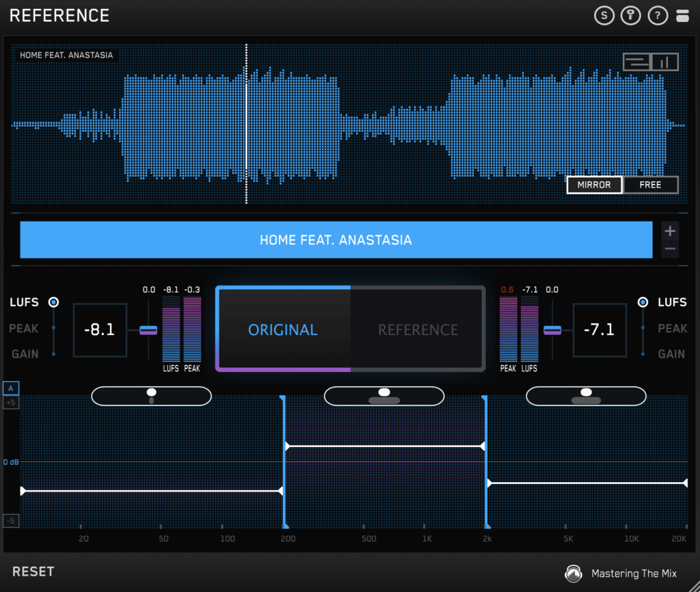This screenshot has height=592, width=700.
Task: Click the mid band stereo width pill
Action: (384, 396)
